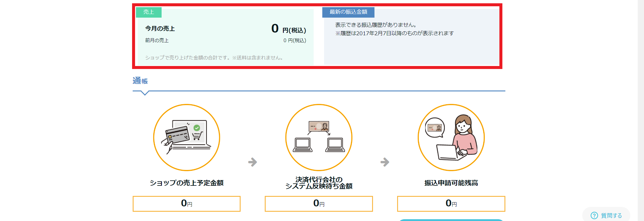Click the 振込申請可能残高 amount box
The image size is (644, 221).
pyautogui.click(x=451, y=204)
